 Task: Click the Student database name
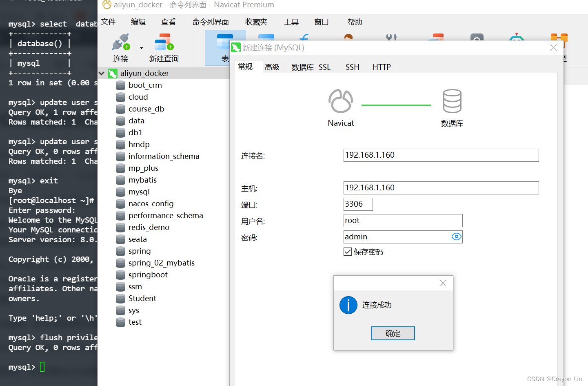pos(142,299)
